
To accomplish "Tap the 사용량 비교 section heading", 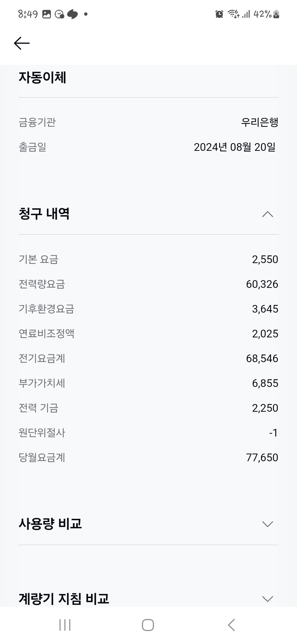I will (x=50, y=523).
